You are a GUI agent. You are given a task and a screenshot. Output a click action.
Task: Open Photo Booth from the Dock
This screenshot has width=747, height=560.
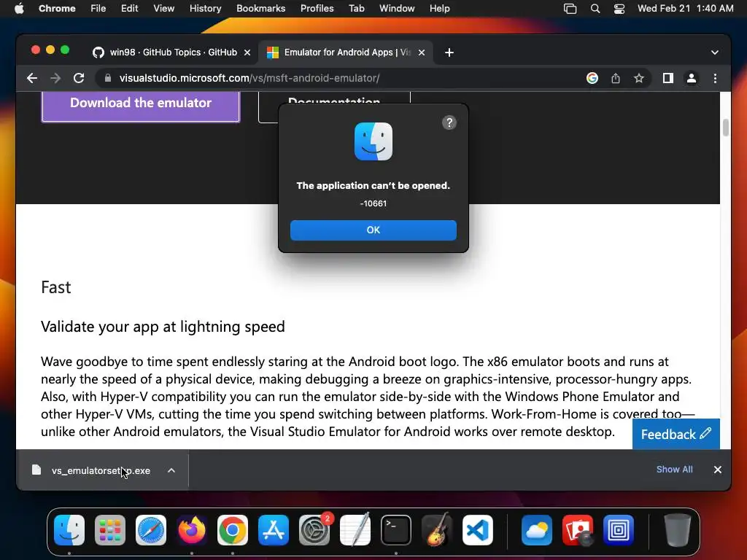578,530
